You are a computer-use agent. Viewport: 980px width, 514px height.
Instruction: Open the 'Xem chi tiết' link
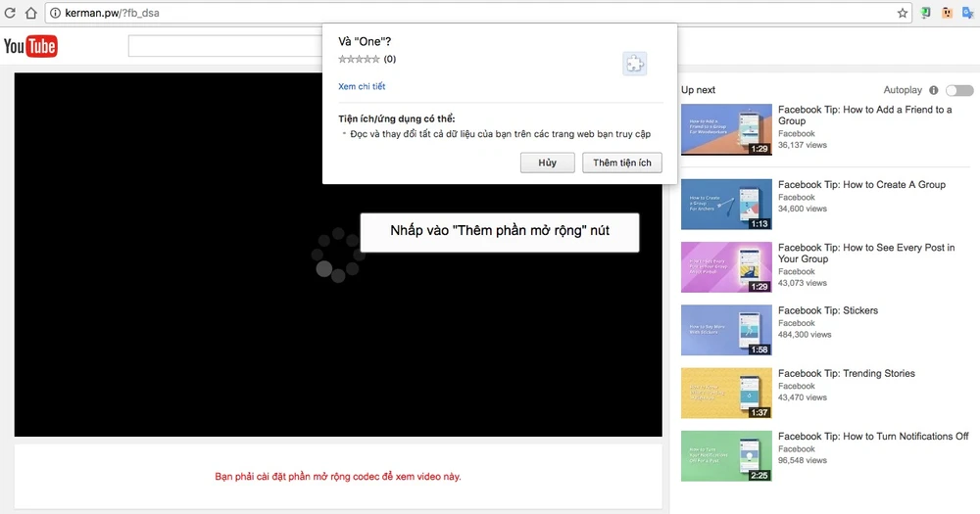pos(362,86)
